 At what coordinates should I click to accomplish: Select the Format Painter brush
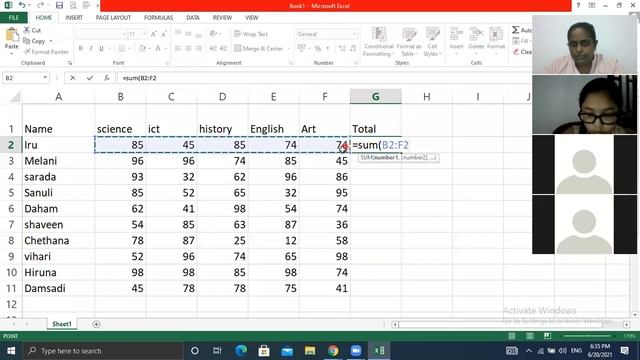pos(46,52)
